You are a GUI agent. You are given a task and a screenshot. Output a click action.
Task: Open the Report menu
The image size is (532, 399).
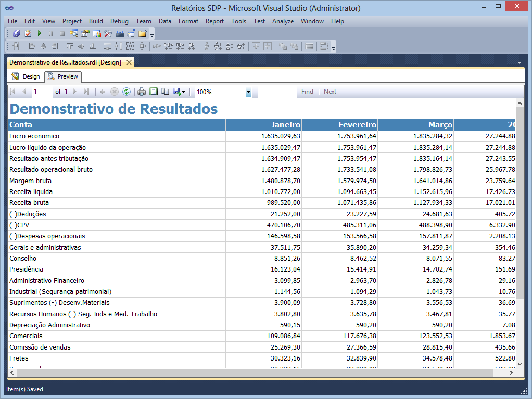click(x=214, y=21)
